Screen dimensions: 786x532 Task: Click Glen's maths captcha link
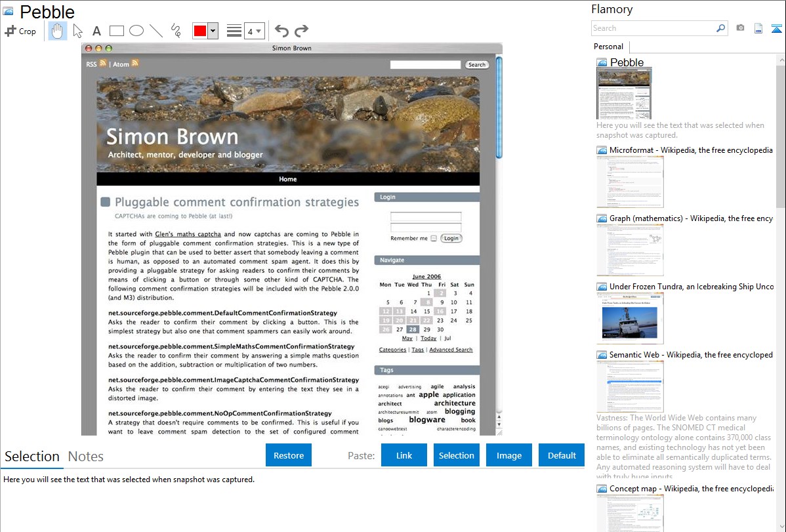pyautogui.click(x=188, y=234)
